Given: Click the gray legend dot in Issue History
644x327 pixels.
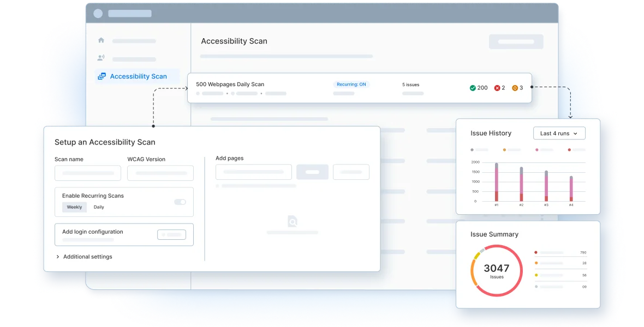Looking at the screenshot, I should (x=472, y=150).
